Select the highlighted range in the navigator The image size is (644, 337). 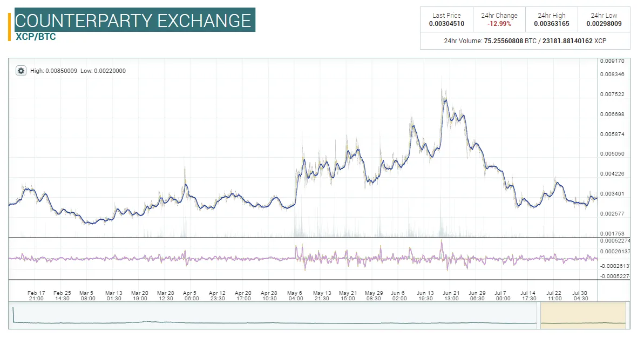pyautogui.click(x=583, y=315)
